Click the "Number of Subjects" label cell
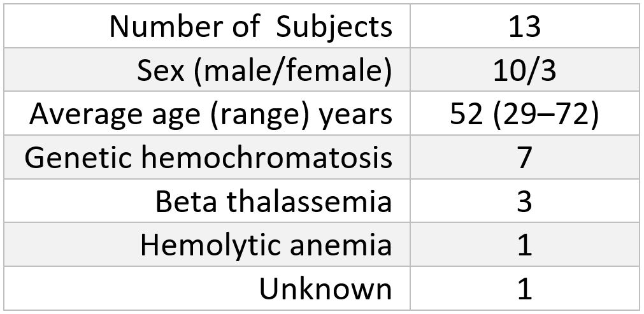Image resolution: width=644 pixels, height=314 pixels. tap(250, 27)
